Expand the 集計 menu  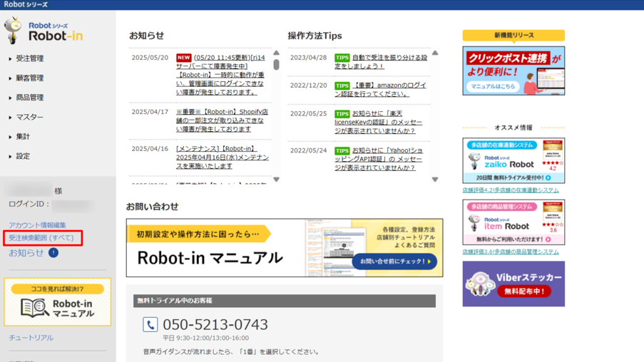point(19,137)
